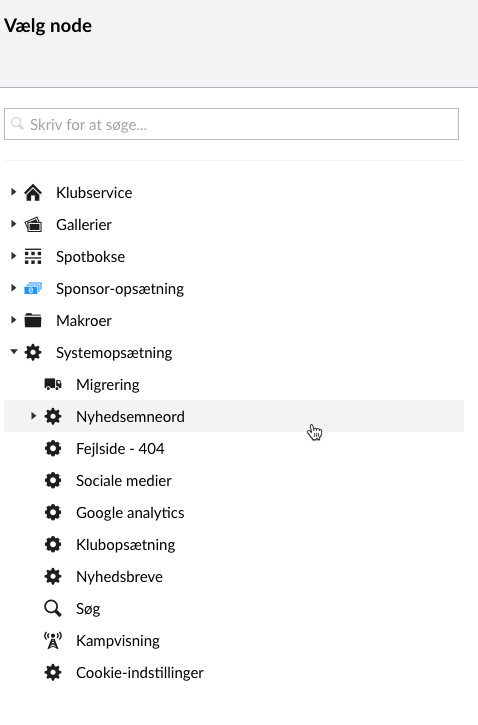Click the pictures icon beside Gallerier
478x725 pixels.
point(33,224)
